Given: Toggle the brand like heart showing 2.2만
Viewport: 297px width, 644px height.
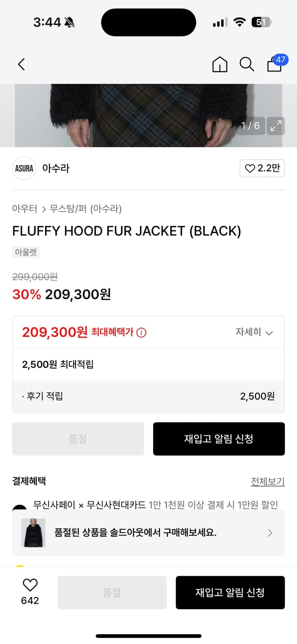Looking at the screenshot, I should point(262,168).
